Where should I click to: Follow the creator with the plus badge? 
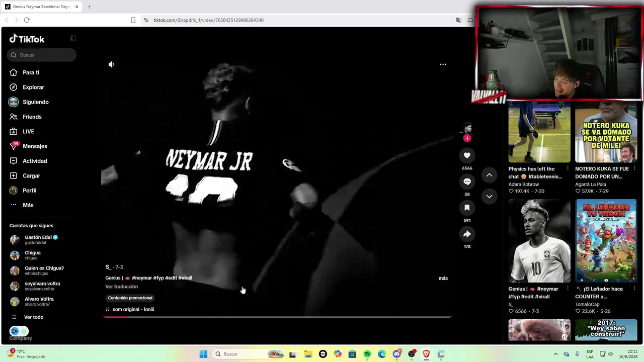point(467,138)
